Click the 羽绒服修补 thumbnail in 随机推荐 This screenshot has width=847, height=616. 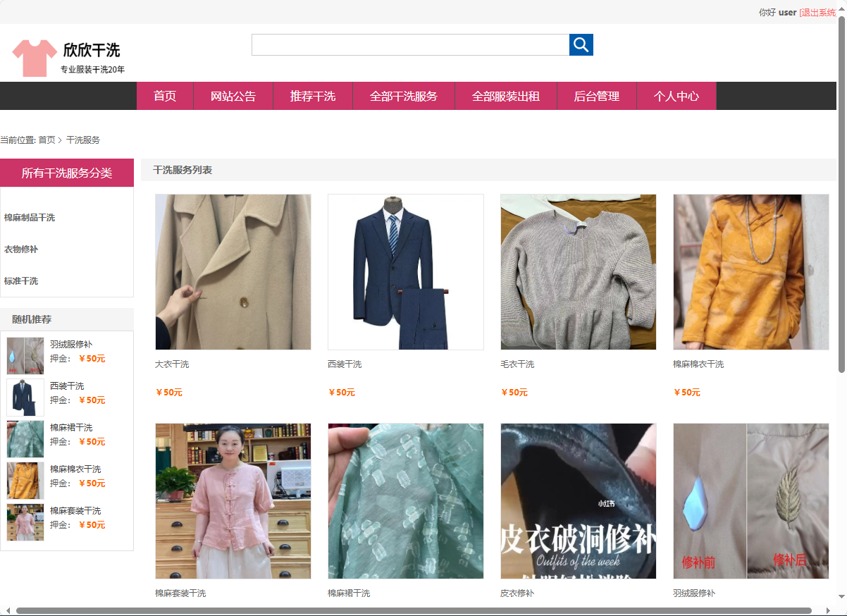pos(25,355)
